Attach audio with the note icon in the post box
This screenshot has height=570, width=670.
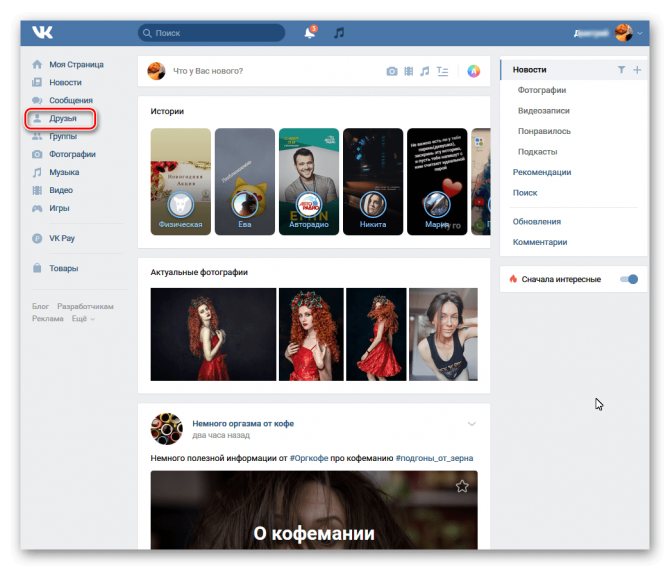(424, 71)
